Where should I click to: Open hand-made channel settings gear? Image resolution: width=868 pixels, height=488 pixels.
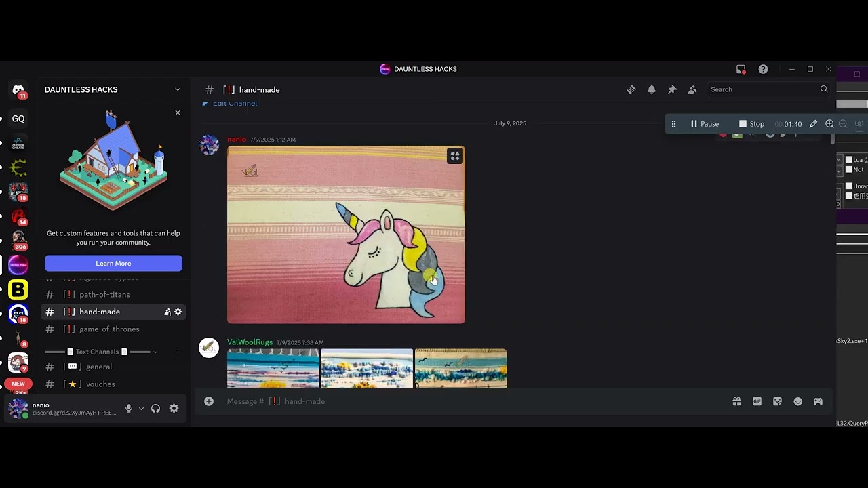178,312
